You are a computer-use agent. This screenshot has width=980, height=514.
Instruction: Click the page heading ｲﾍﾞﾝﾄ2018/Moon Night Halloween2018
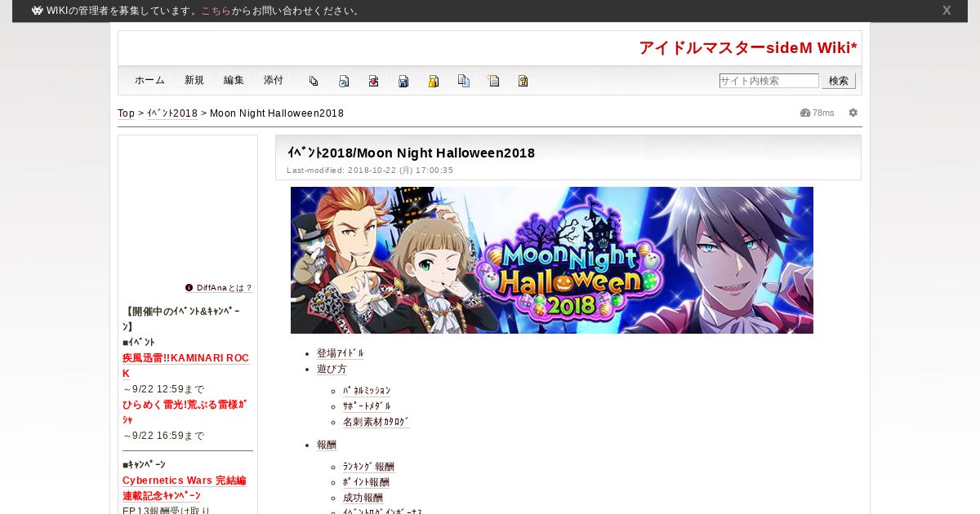tap(411, 153)
